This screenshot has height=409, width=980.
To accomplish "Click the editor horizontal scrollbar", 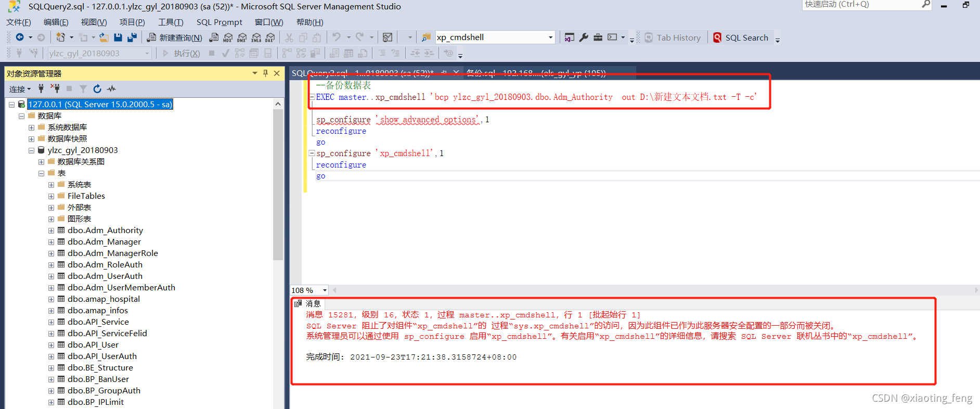I will coord(655,290).
